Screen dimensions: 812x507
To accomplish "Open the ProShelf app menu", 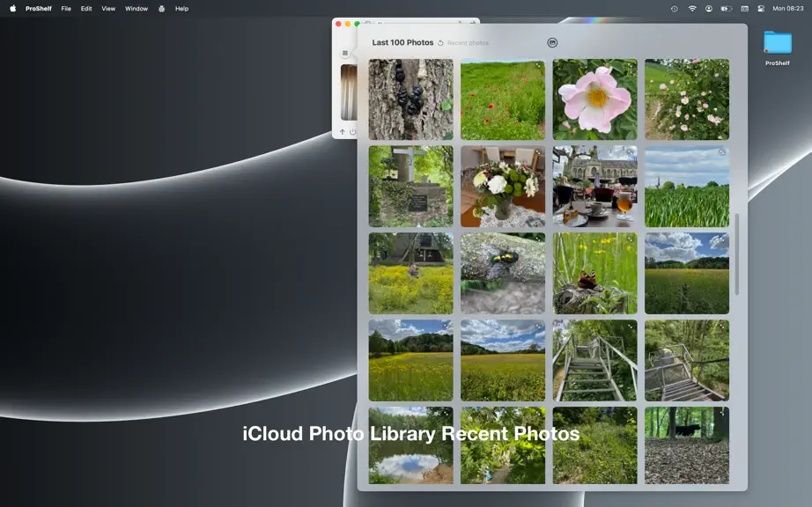I will (x=39, y=8).
